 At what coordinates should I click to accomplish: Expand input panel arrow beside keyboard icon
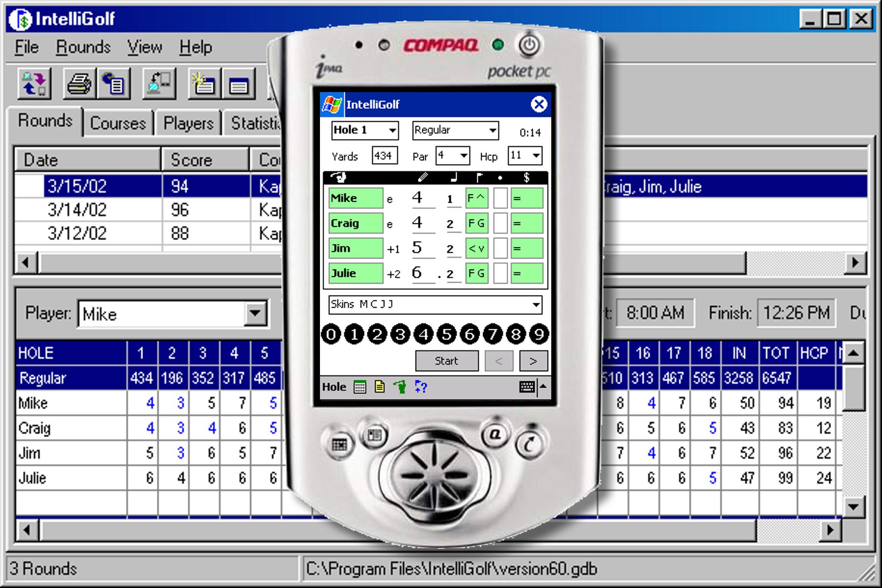(x=543, y=387)
